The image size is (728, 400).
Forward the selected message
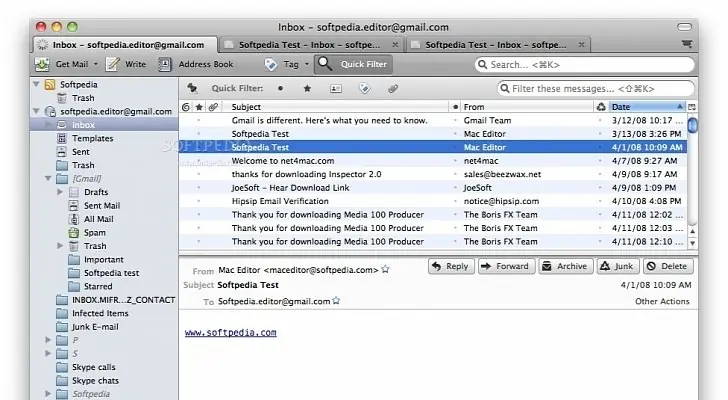[506, 266]
